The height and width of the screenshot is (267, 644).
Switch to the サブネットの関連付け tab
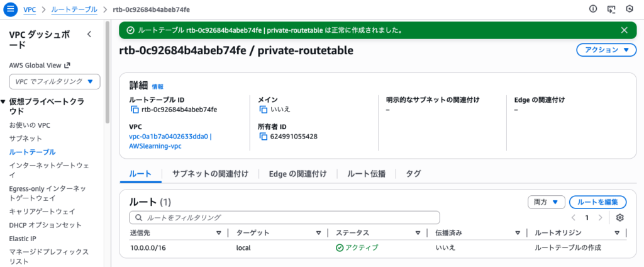click(210, 174)
